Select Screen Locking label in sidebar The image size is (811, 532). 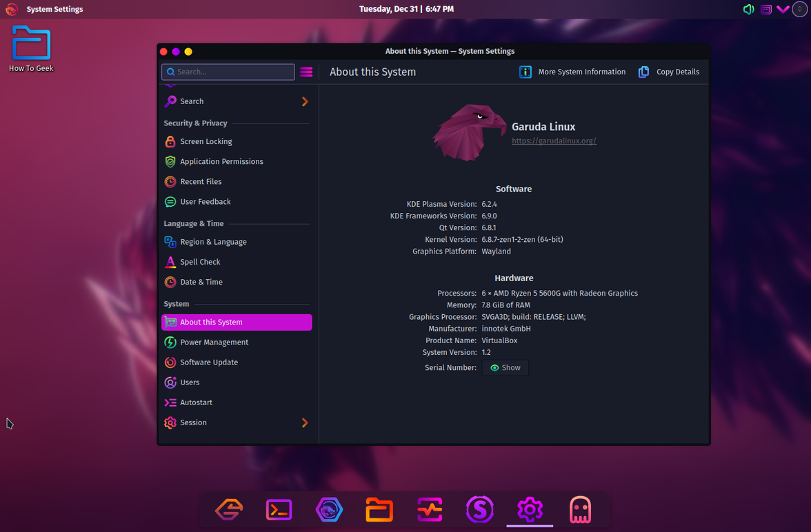point(206,141)
